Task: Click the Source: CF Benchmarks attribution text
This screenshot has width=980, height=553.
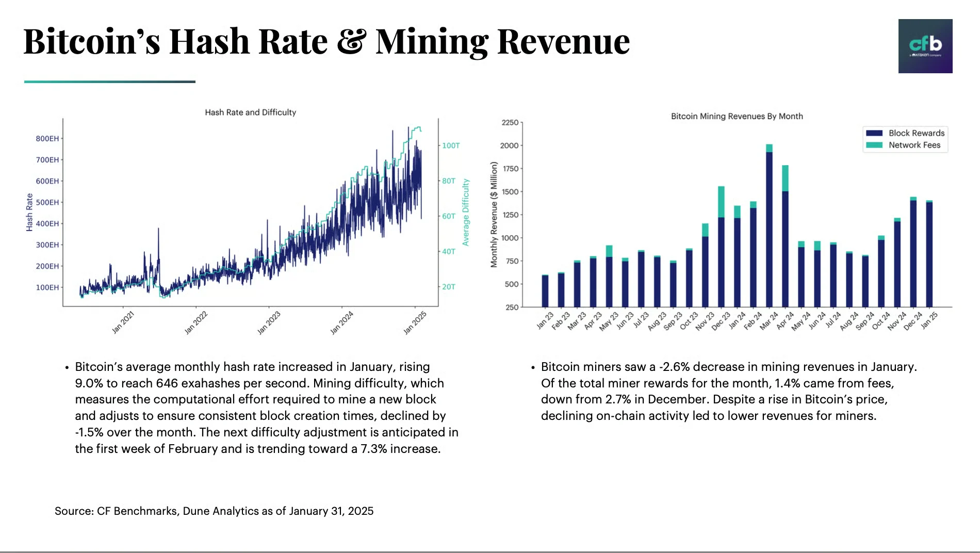Action: click(214, 511)
